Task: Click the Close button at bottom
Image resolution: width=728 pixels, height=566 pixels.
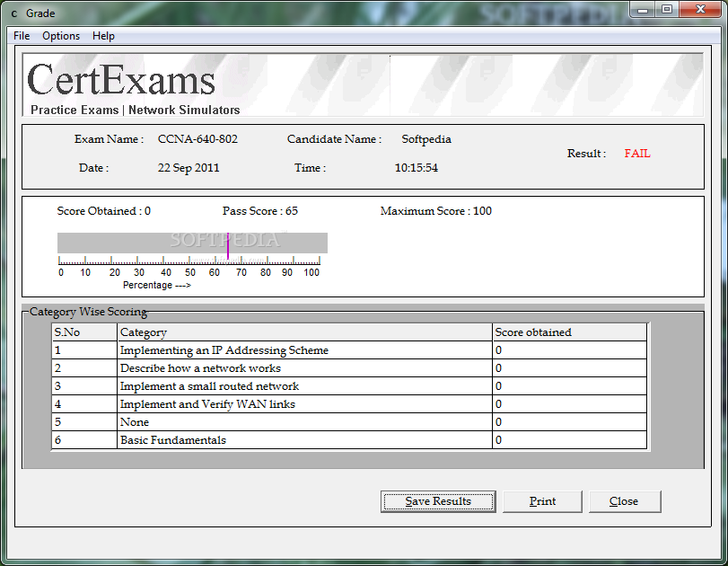Action: (625, 501)
